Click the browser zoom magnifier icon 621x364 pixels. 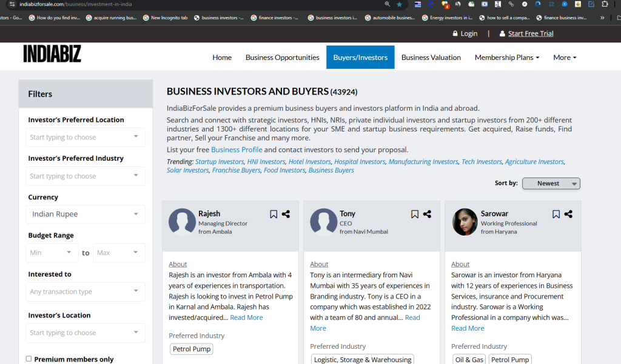(x=388, y=4)
